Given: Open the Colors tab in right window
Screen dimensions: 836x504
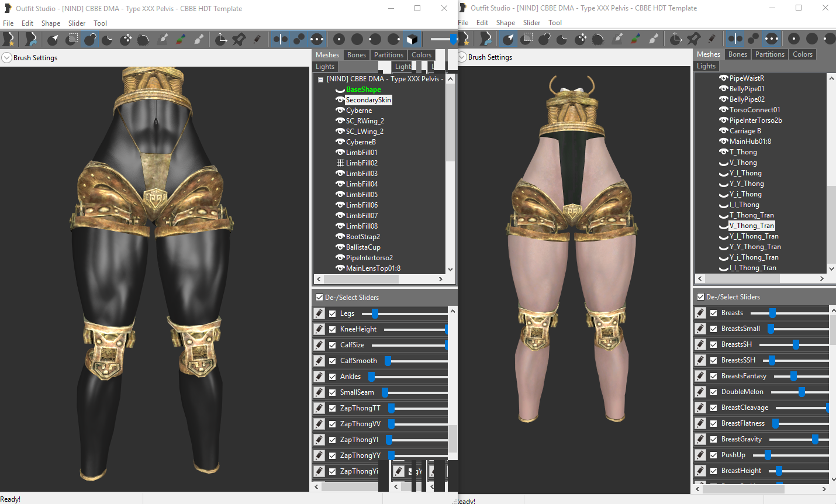Looking at the screenshot, I should [803, 54].
